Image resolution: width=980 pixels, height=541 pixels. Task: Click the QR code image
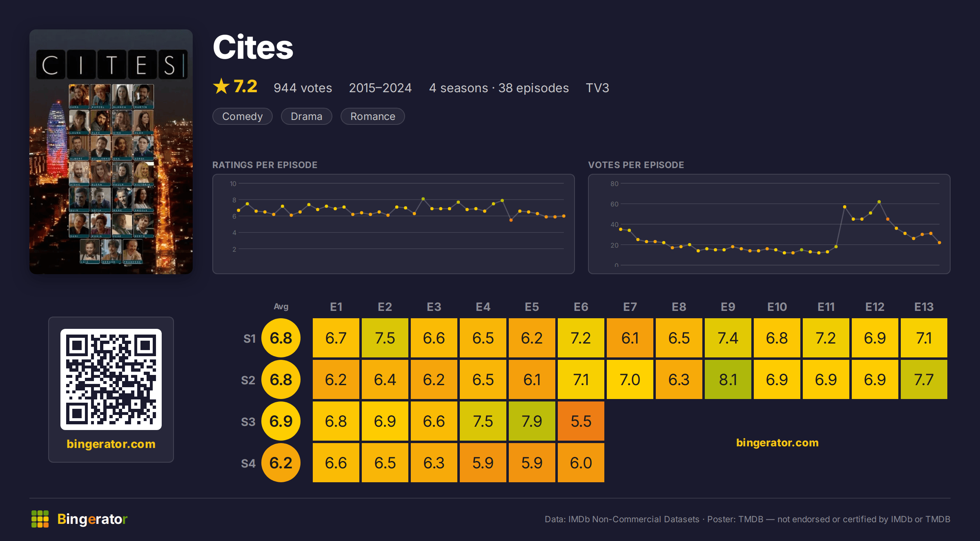click(x=111, y=379)
